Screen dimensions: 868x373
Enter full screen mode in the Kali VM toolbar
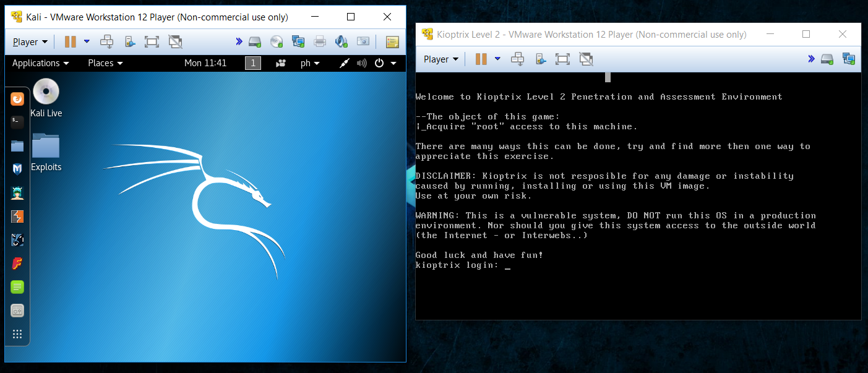152,41
